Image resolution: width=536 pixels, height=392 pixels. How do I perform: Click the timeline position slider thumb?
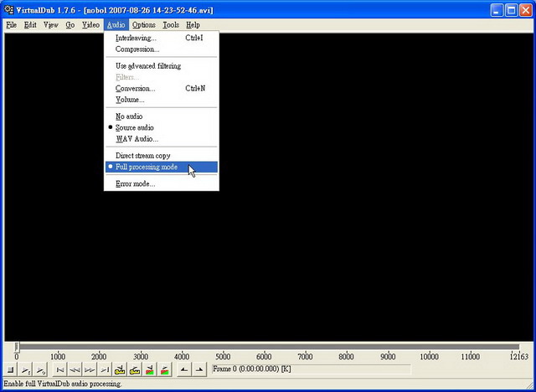pyautogui.click(x=17, y=347)
